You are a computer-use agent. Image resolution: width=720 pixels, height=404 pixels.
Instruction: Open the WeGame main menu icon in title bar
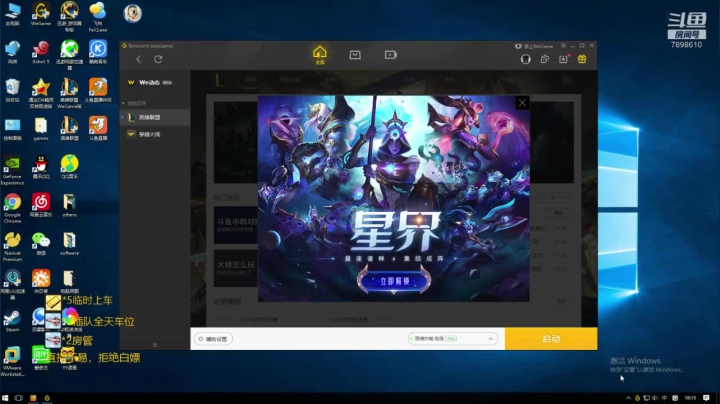[x=563, y=45]
